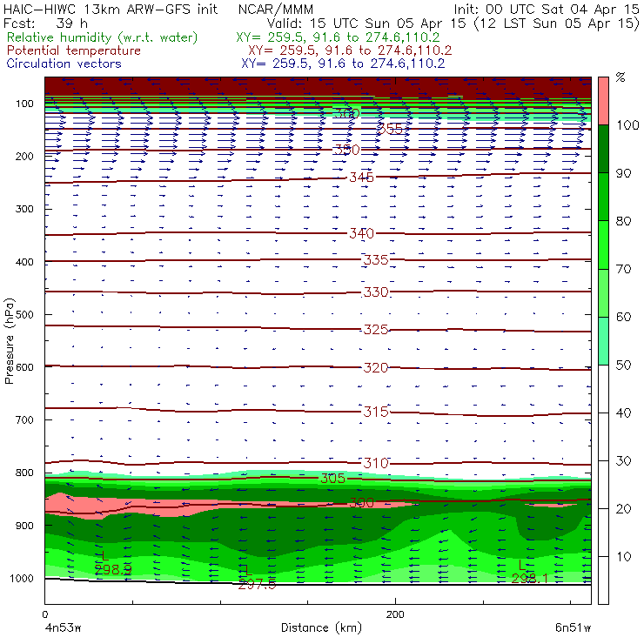Click the title 'HAIC-HIWC 13km ARW-GFS init'
The image size is (644, 644).
point(111,9)
